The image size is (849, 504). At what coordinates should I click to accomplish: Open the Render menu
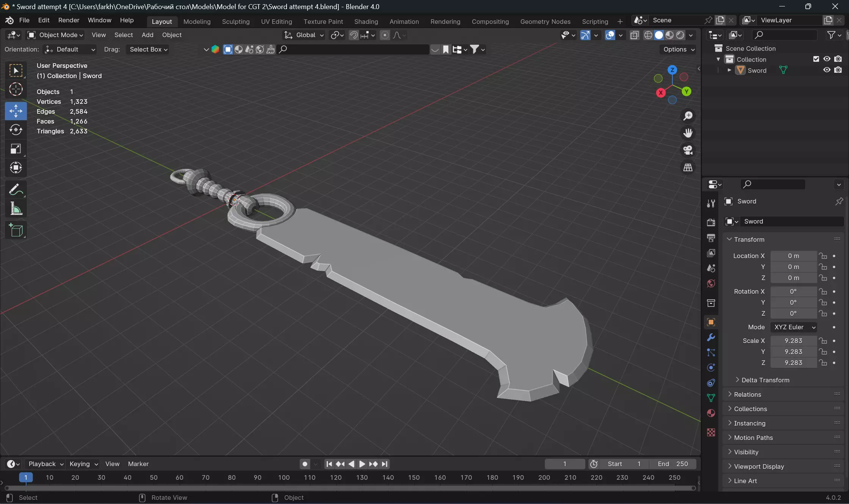click(x=69, y=20)
